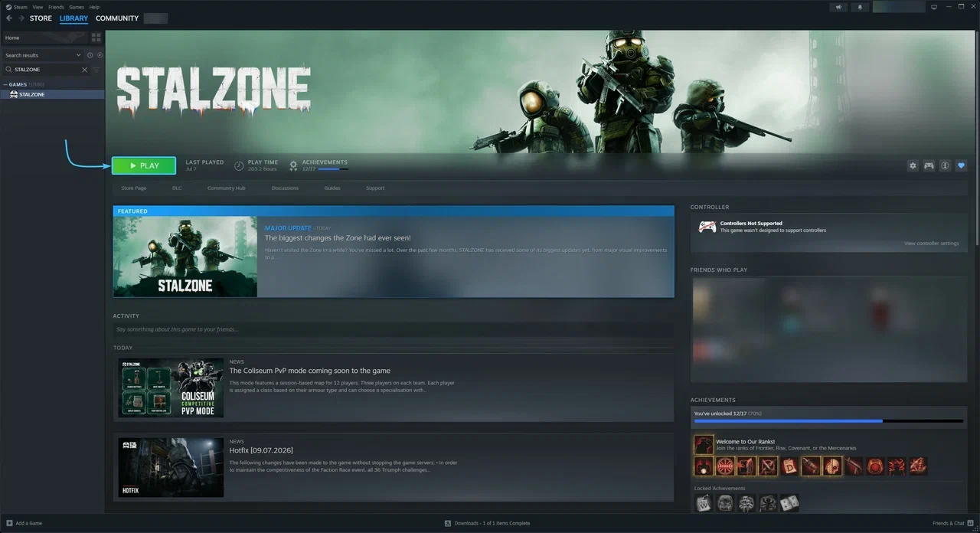Click 'Add a Game' in the bottom bar

pos(24,523)
